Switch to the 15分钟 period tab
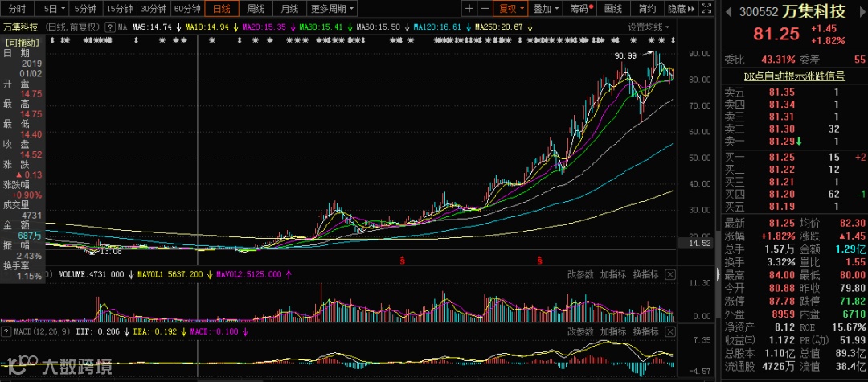Screen dimensions: 868x382 (119, 8)
